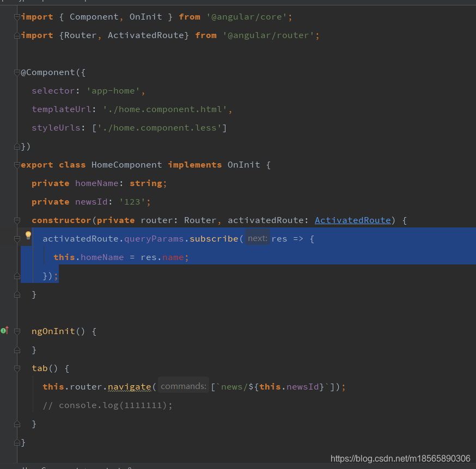Click the ActivatedRoute type link in the constructor
Image resolution: width=476 pixels, height=469 pixels.
point(353,220)
